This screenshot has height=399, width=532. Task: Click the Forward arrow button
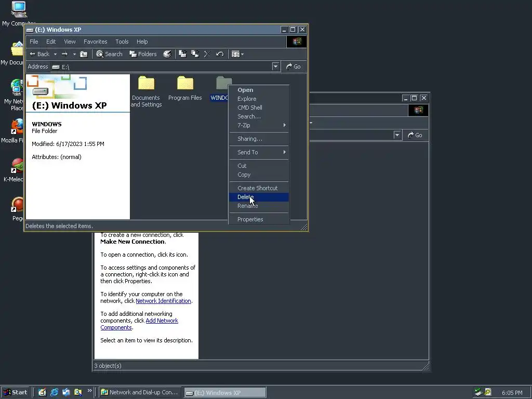click(x=65, y=54)
